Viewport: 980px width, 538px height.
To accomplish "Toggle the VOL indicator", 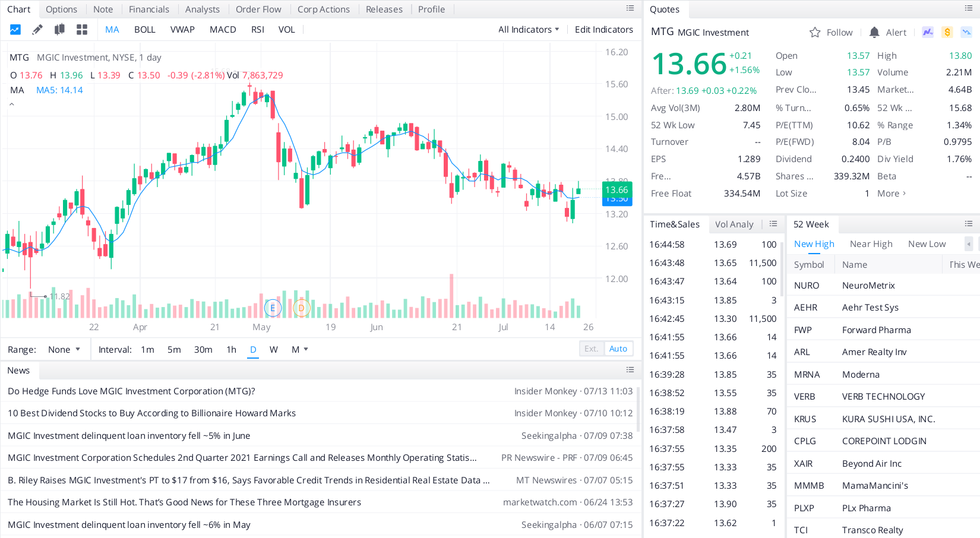I will pyautogui.click(x=287, y=30).
